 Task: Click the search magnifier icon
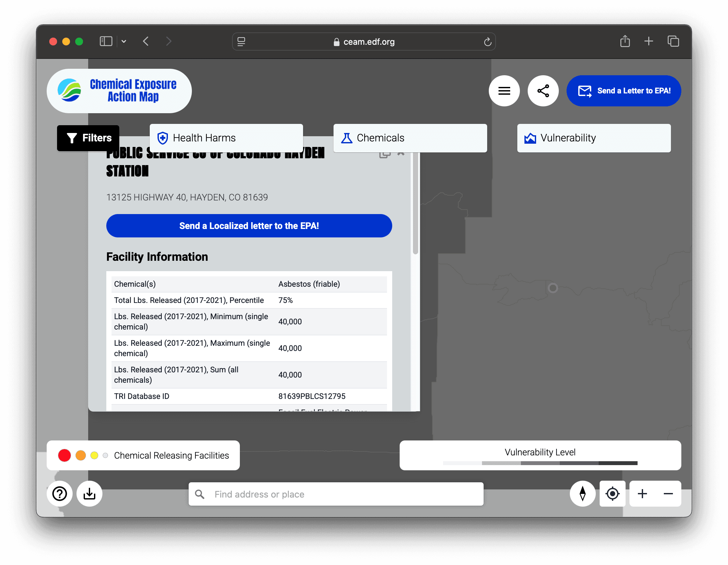[x=200, y=494]
